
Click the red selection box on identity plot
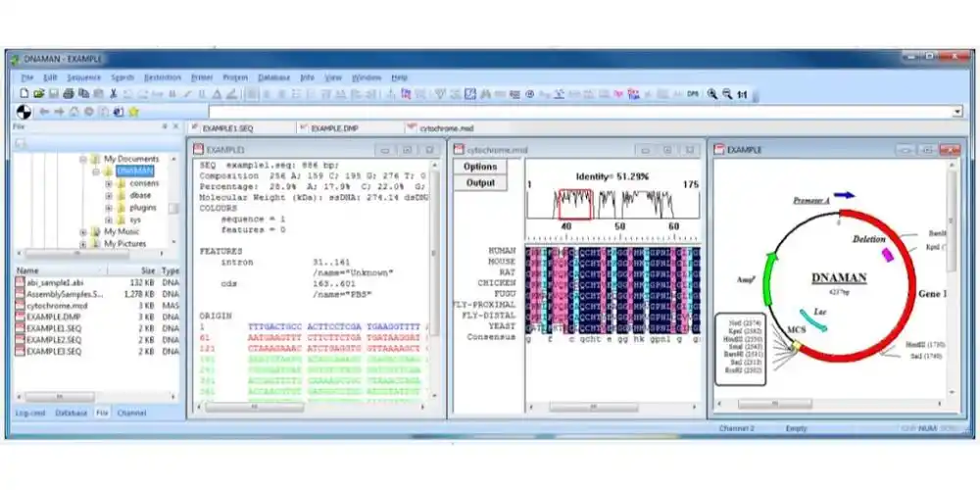(x=575, y=205)
